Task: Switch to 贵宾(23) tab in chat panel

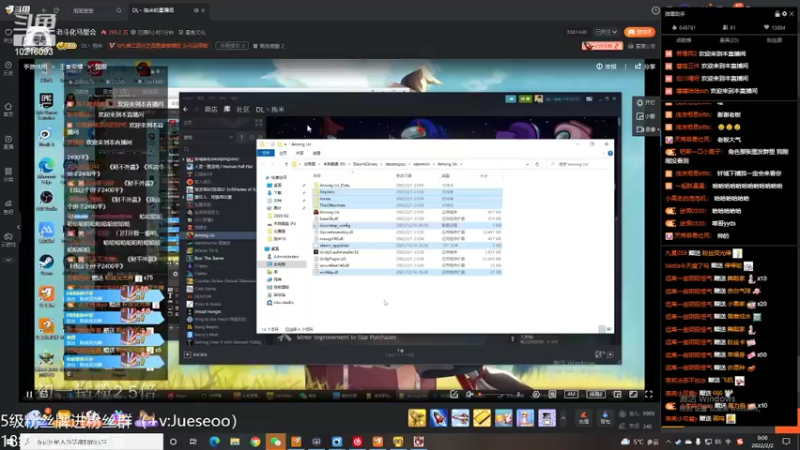Action: coord(729,40)
